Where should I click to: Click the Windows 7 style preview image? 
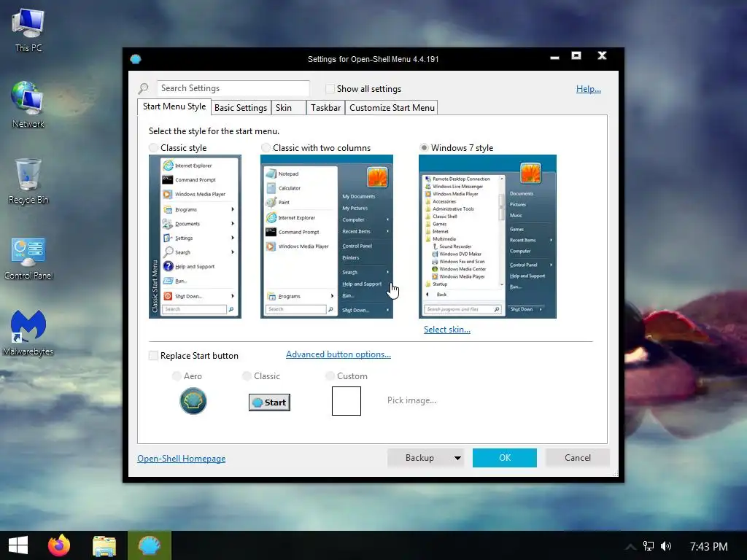(487, 237)
